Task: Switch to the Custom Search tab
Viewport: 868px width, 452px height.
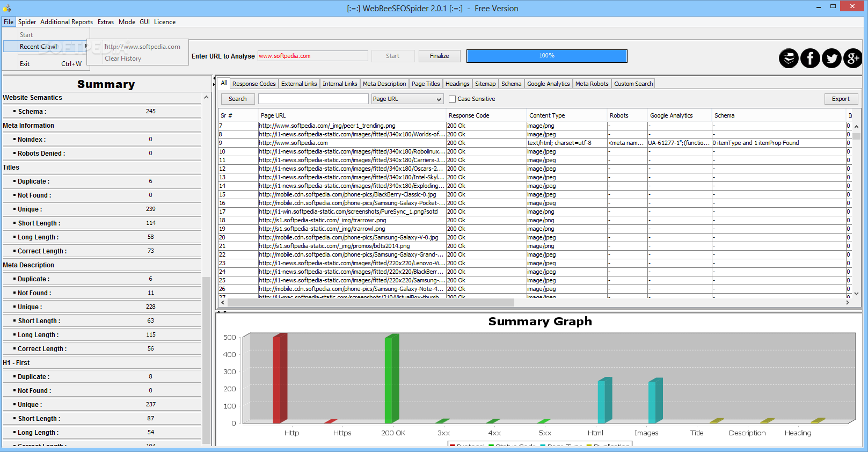Action: click(x=633, y=84)
